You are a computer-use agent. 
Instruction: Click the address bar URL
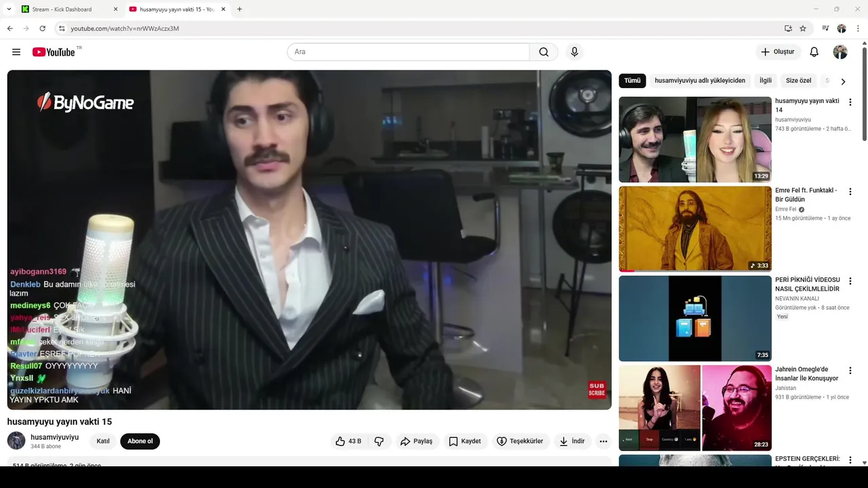pyautogui.click(x=125, y=28)
